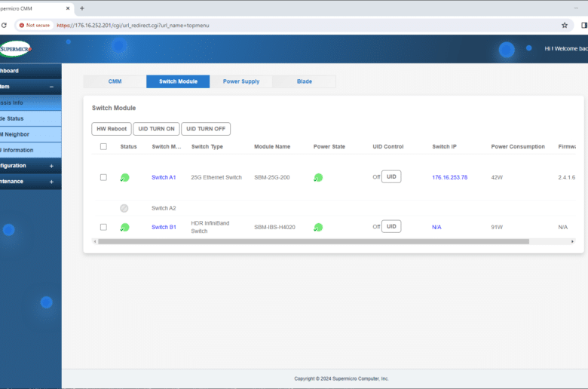
Task: Click the Switch A1 green status icon
Action: pyautogui.click(x=125, y=177)
